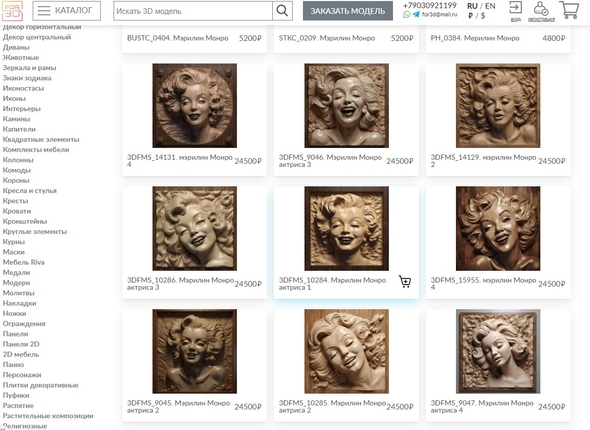This screenshot has width=590, height=430.
Task: Open thumbnail of 3DFMS_9045 Мэрилин Монро актриса 2
Action: tap(195, 351)
